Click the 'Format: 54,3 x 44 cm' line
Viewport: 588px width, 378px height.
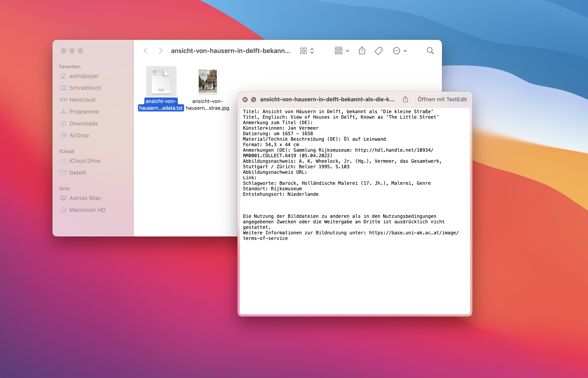(x=271, y=145)
